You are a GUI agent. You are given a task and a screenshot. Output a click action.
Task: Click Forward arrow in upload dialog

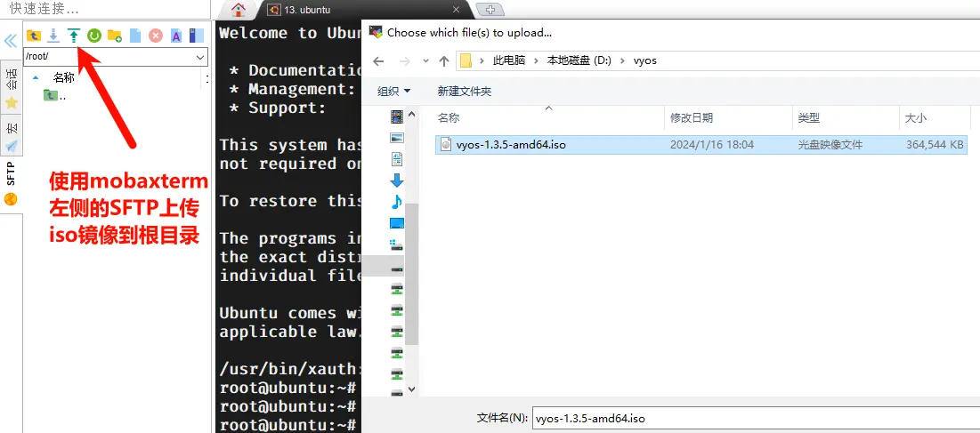pyautogui.click(x=404, y=60)
